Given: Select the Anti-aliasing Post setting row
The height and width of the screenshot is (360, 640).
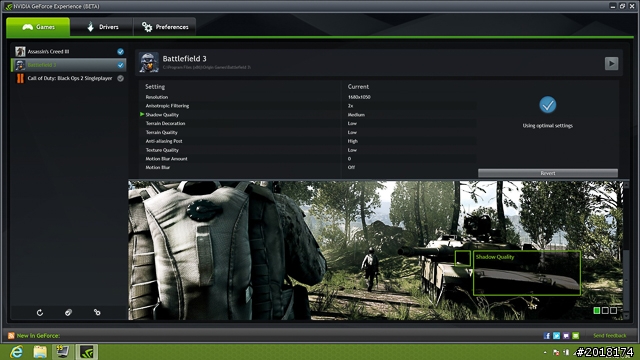Looking at the screenshot, I should pyautogui.click(x=308, y=141).
